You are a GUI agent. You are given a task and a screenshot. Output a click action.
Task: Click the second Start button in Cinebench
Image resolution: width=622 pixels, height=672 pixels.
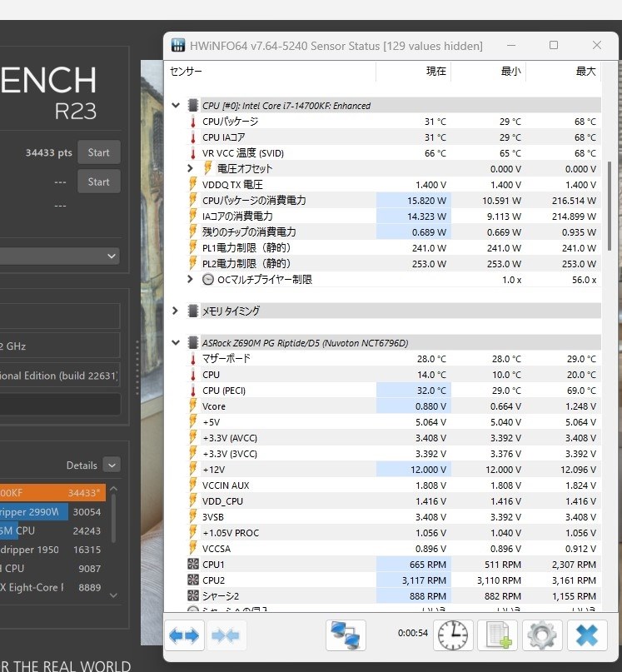pyautogui.click(x=98, y=182)
